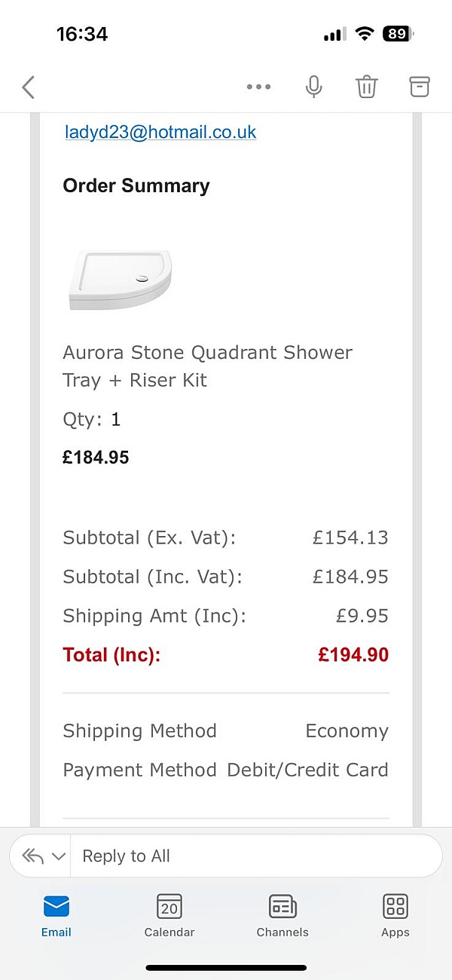
Task: Open the Apps tab
Action: [x=395, y=915]
